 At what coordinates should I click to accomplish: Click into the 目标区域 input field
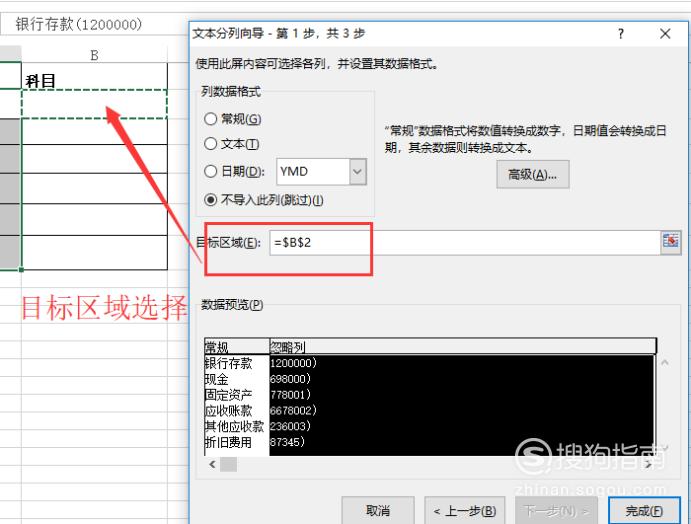coord(464,242)
